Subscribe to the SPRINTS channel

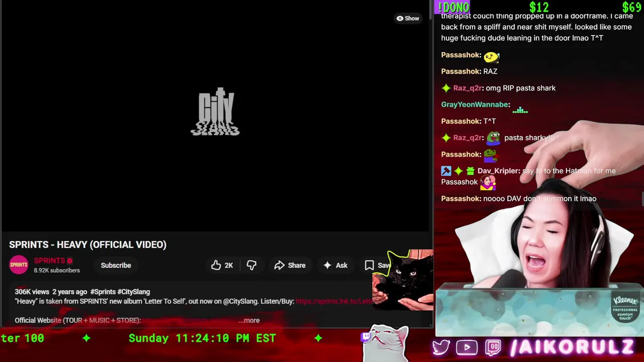point(116,265)
